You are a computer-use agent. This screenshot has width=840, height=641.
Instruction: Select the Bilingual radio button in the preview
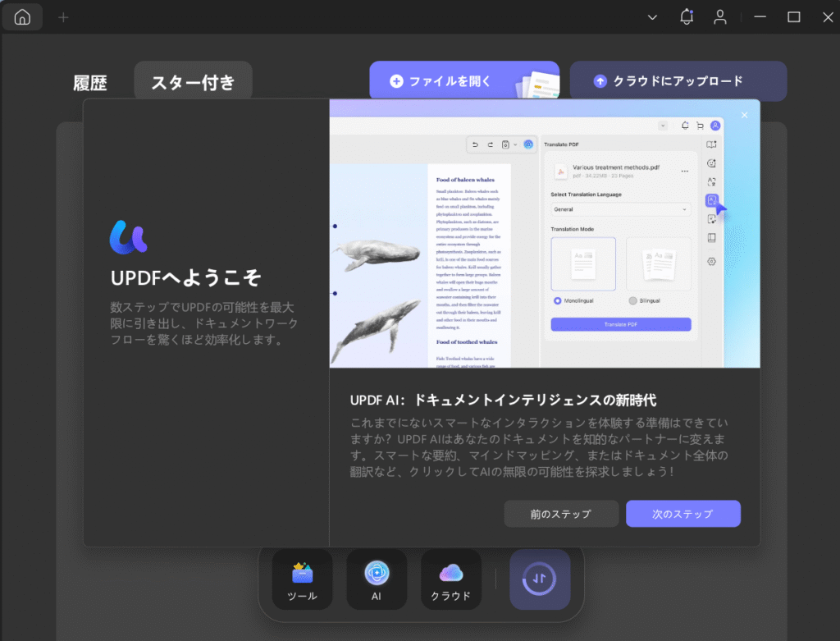coord(632,301)
